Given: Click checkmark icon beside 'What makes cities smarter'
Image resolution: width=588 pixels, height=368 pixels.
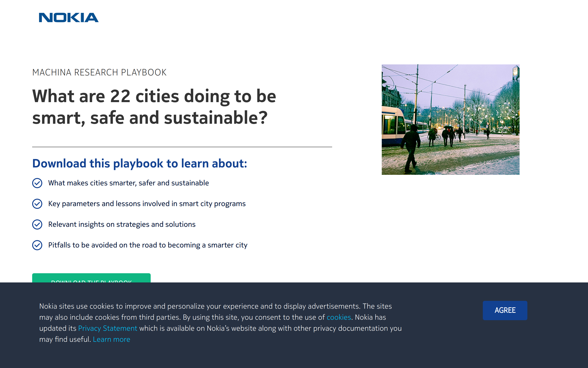Looking at the screenshot, I should [37, 183].
